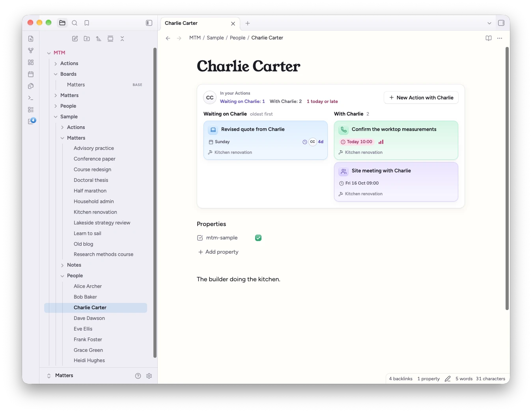Create a new folder icon
The height and width of the screenshot is (413, 532).
(87, 39)
